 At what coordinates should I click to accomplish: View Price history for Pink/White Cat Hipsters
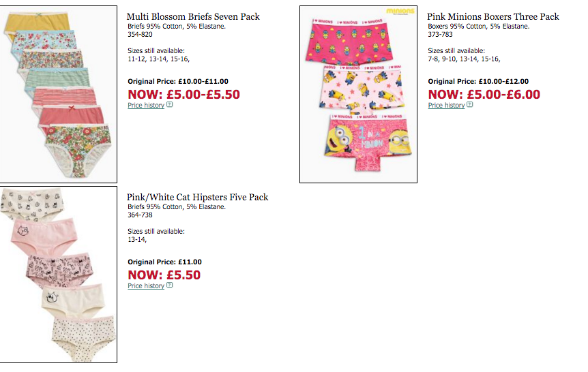click(146, 286)
